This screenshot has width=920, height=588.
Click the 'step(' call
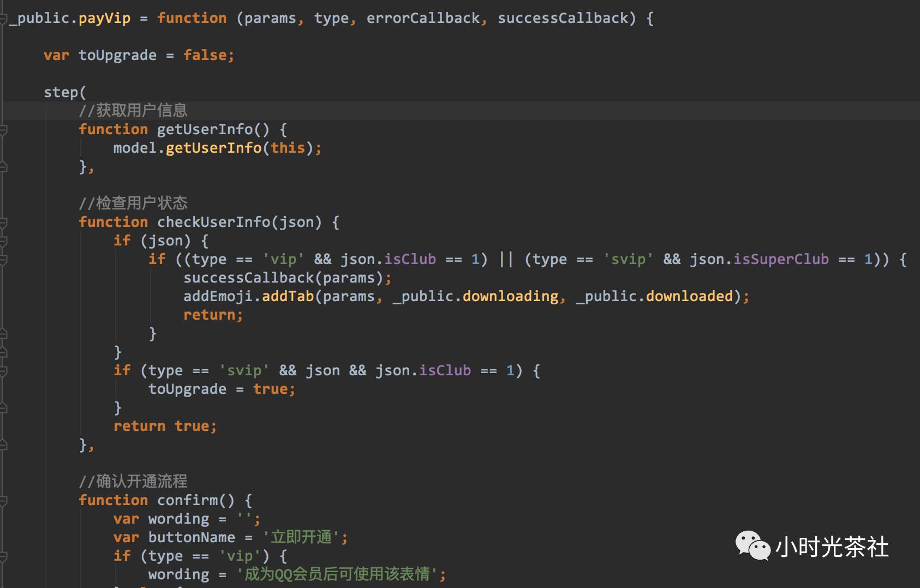pyautogui.click(x=65, y=93)
